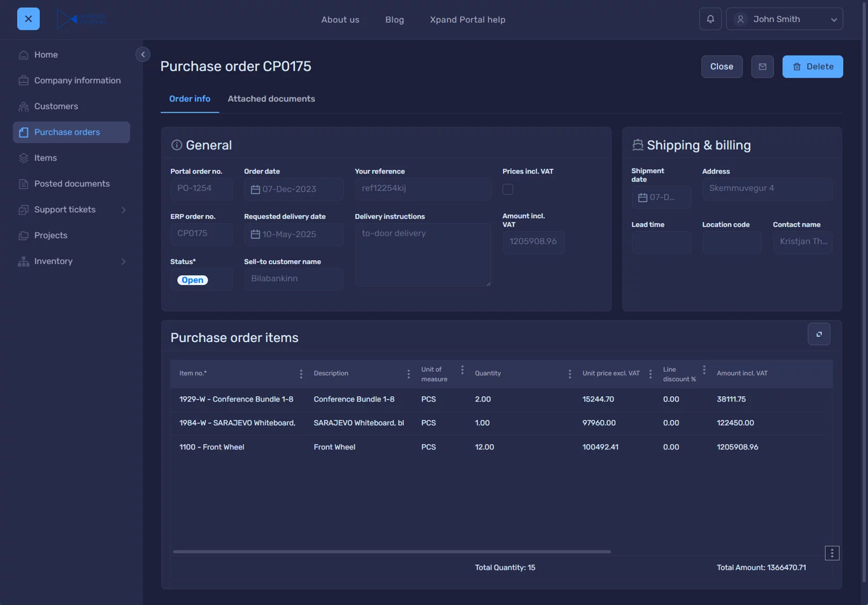Expand the Inventory submenu
Image resolution: width=868 pixels, height=605 pixels.
(x=123, y=262)
